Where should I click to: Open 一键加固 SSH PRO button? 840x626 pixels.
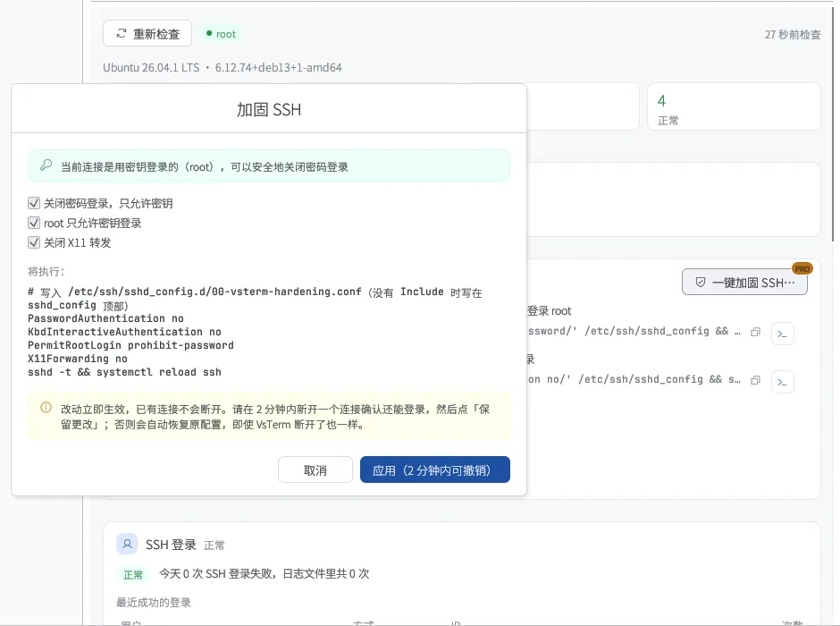(x=744, y=282)
